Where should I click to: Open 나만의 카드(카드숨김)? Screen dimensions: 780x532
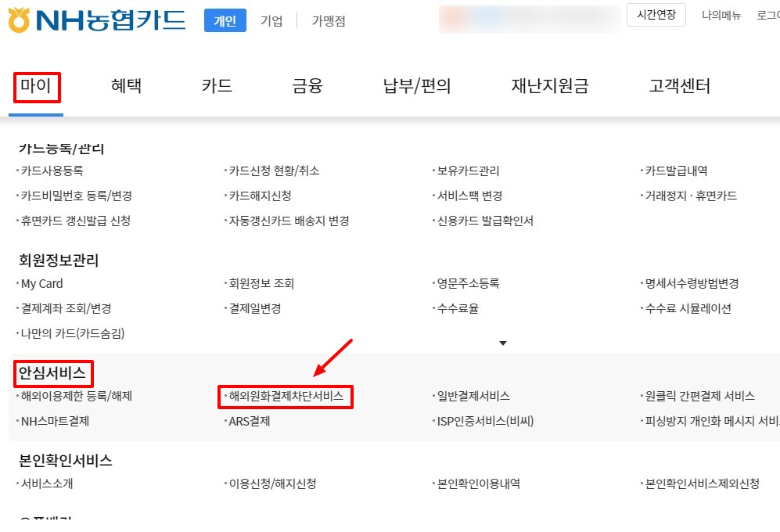(x=73, y=333)
